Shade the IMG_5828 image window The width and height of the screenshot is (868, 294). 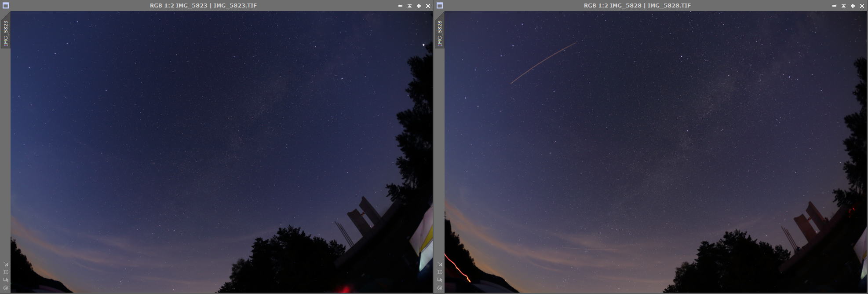click(x=843, y=6)
